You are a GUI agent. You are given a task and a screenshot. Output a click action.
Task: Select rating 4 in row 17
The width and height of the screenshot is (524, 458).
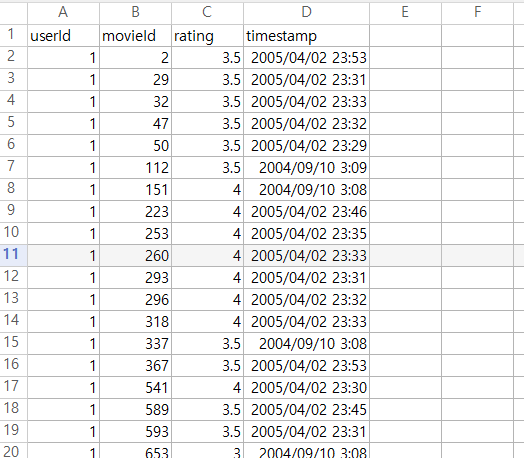(x=207, y=388)
